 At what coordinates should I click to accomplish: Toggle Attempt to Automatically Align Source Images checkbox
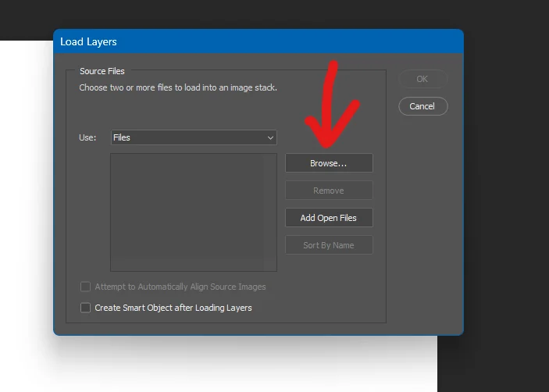86,287
